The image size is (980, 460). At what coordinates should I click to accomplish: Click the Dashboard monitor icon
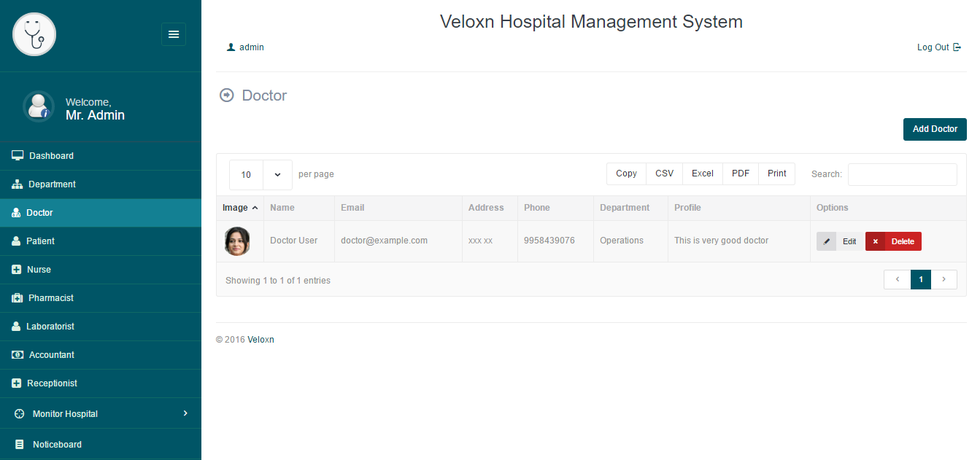[18, 155]
